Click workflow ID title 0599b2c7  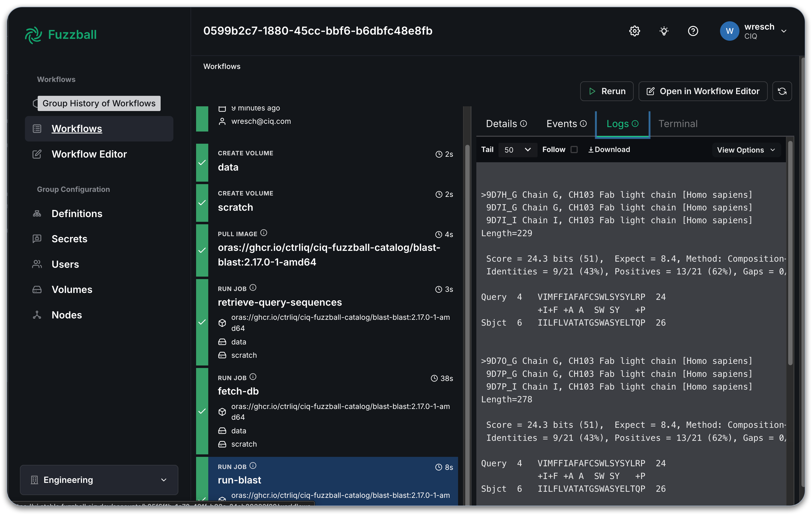click(x=318, y=31)
